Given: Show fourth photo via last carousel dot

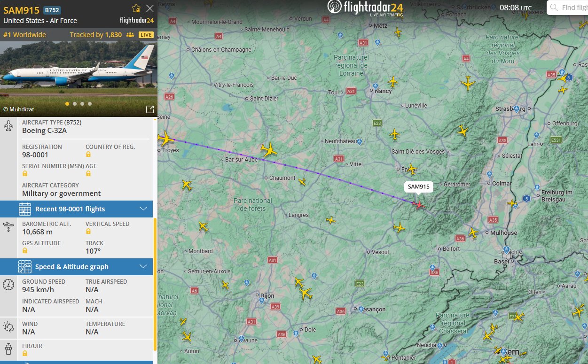Looking at the screenshot, I should [90, 104].
